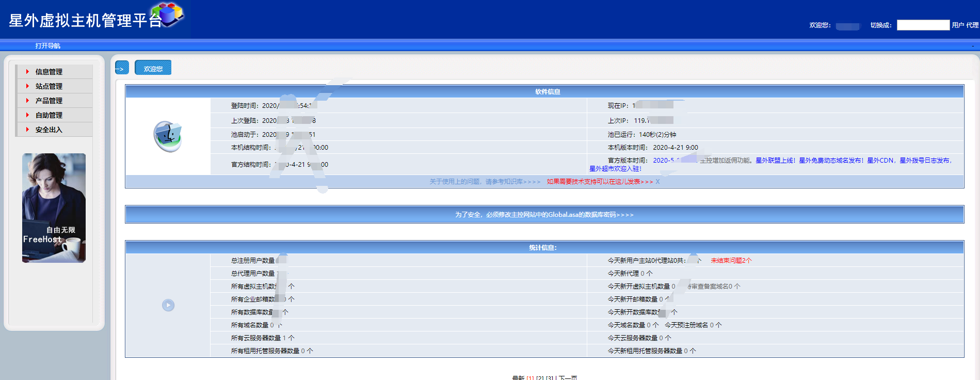Click the 星外超市欢迎入驻 link
Screen dimensions: 980x380
click(x=616, y=169)
